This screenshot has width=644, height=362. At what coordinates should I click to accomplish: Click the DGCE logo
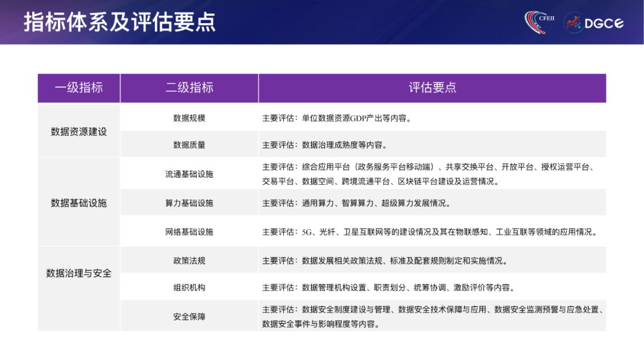tap(594, 23)
